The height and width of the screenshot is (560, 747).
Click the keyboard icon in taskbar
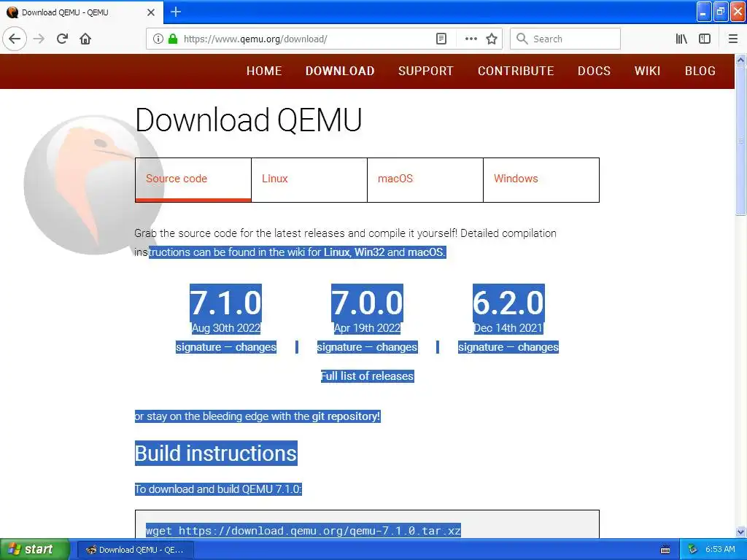665,550
